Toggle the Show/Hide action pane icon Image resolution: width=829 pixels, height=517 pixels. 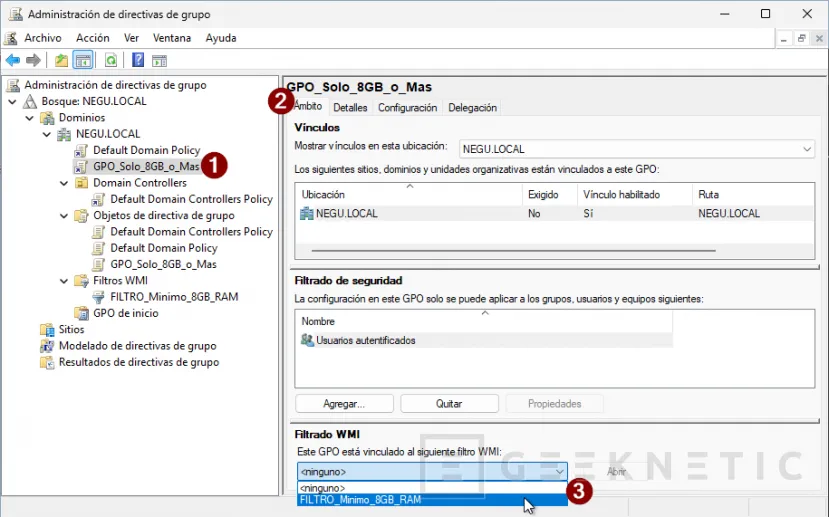[x=159, y=60]
